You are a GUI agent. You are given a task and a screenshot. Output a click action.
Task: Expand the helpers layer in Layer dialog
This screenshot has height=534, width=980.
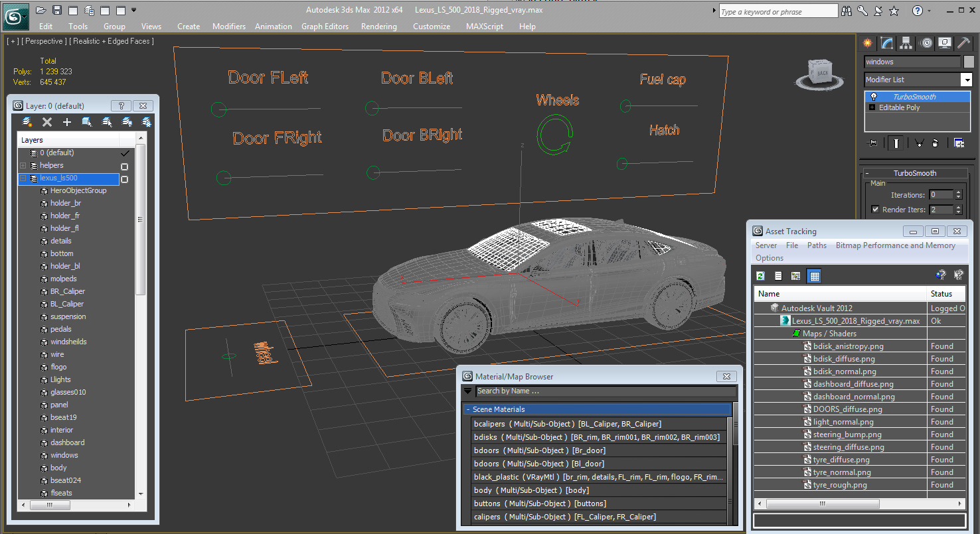click(23, 166)
